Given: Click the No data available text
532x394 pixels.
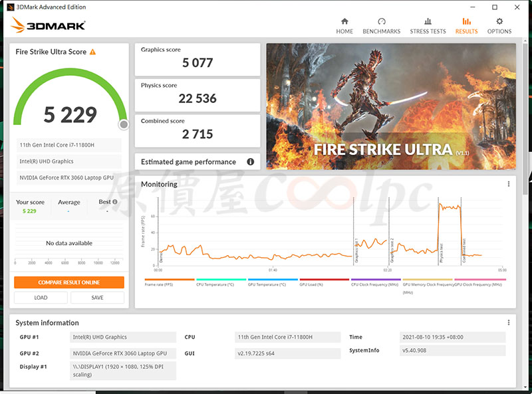Looking at the screenshot, I should point(69,243).
